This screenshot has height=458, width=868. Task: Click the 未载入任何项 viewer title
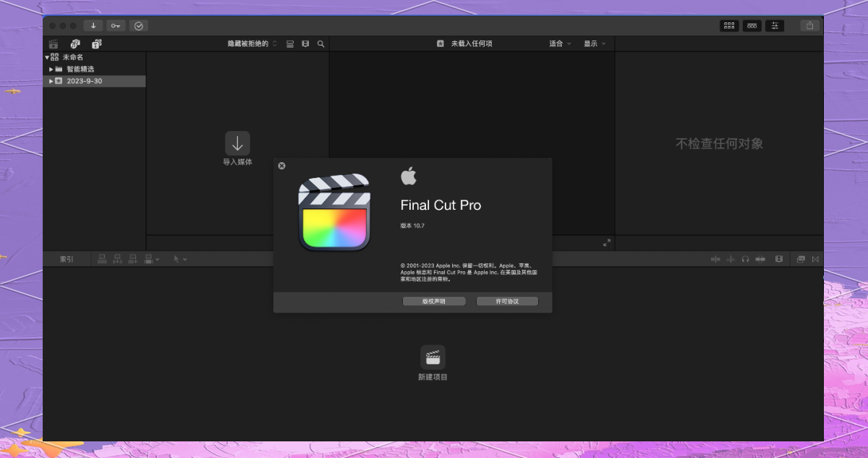pyautogui.click(x=472, y=43)
